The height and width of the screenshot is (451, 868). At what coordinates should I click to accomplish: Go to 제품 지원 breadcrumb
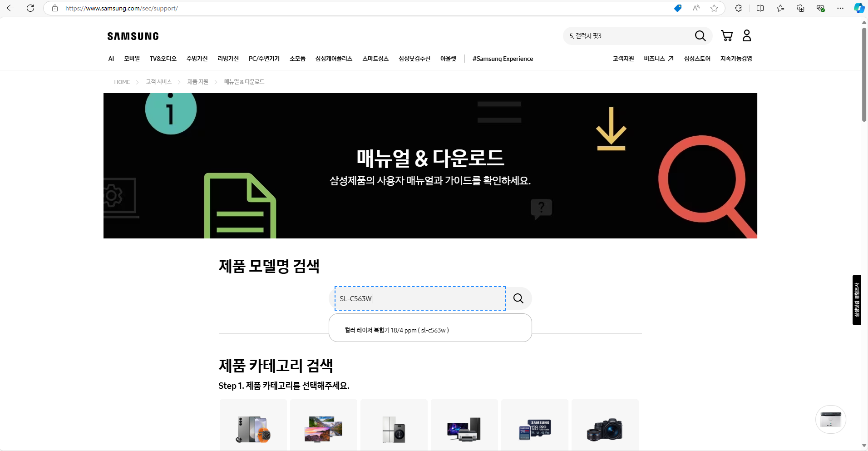click(x=198, y=82)
